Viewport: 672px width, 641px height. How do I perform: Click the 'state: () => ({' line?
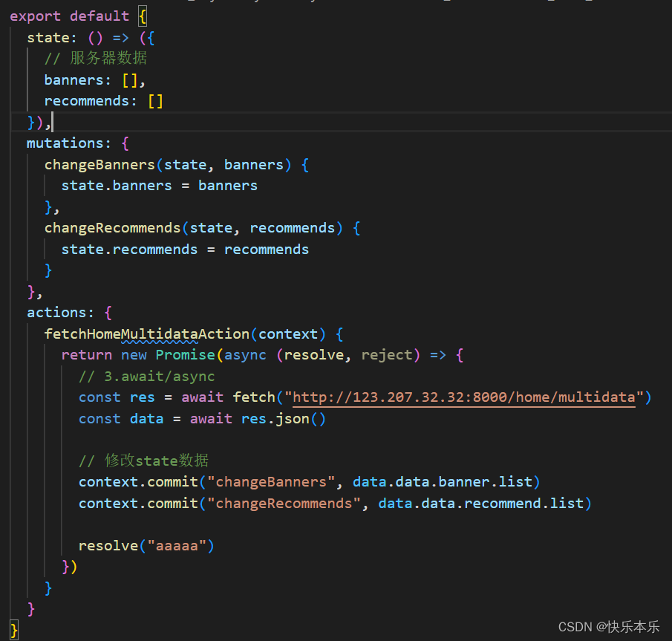coord(91,38)
